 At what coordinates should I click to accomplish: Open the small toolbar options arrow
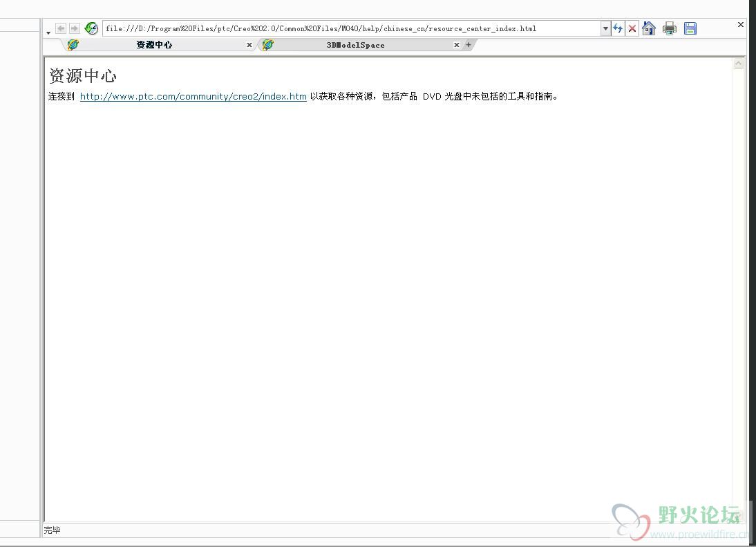(x=48, y=33)
